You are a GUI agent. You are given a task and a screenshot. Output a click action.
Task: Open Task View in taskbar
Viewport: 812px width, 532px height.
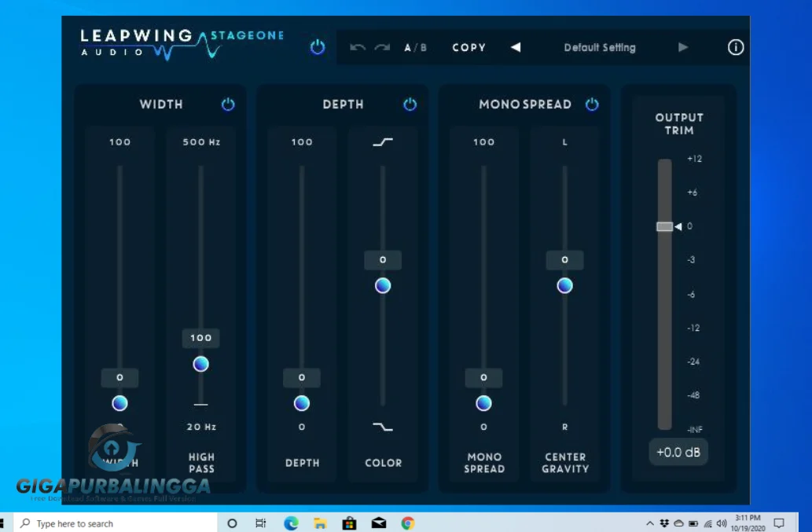pos(260,523)
